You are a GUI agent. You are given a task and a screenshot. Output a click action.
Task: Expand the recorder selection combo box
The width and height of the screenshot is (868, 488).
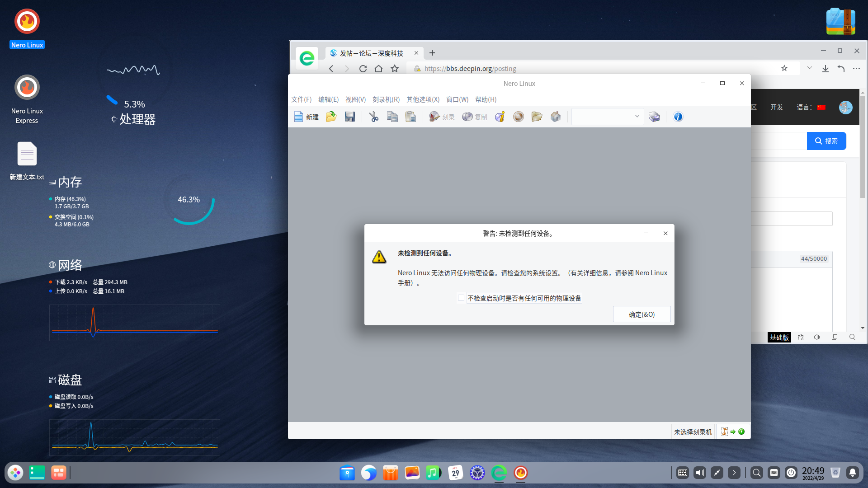637,116
